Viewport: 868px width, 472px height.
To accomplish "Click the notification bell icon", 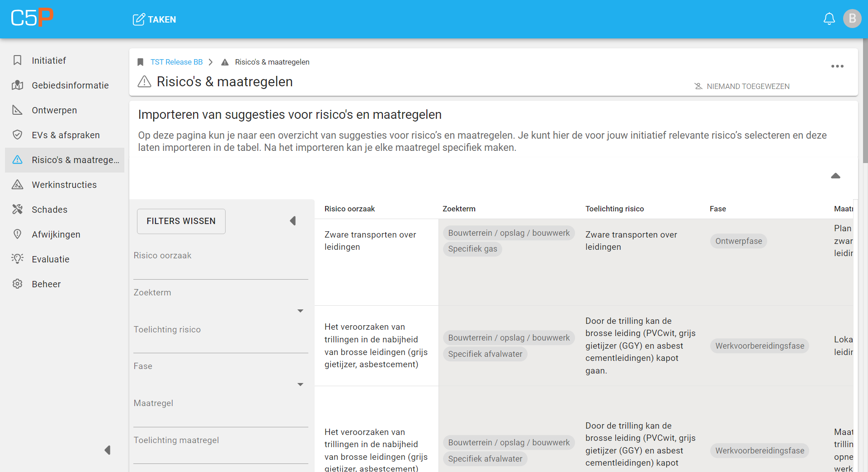I will [829, 19].
